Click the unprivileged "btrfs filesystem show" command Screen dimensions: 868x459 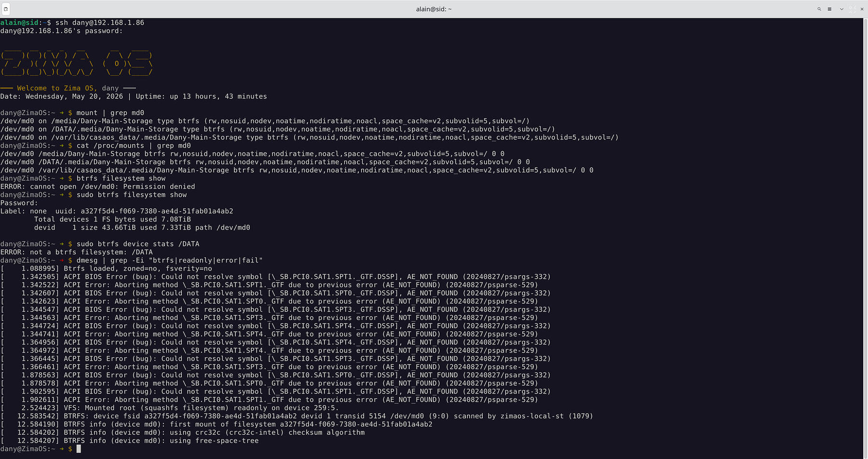121,178
